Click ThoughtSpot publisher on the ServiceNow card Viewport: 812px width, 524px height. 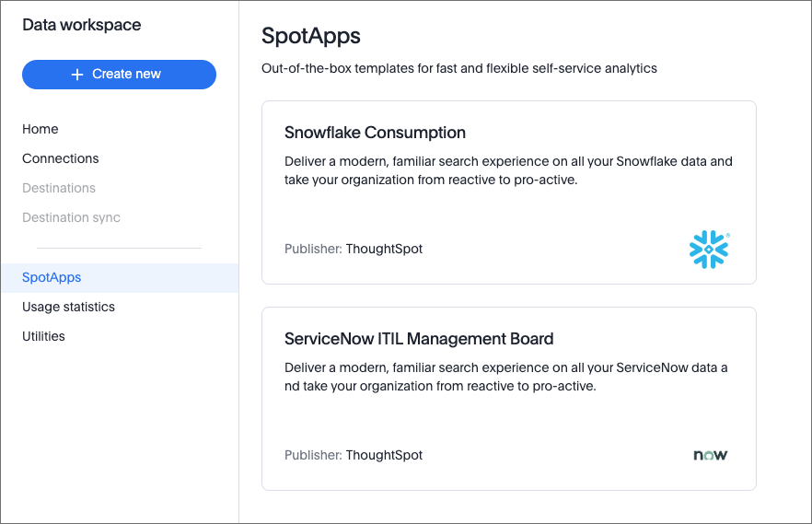384,455
